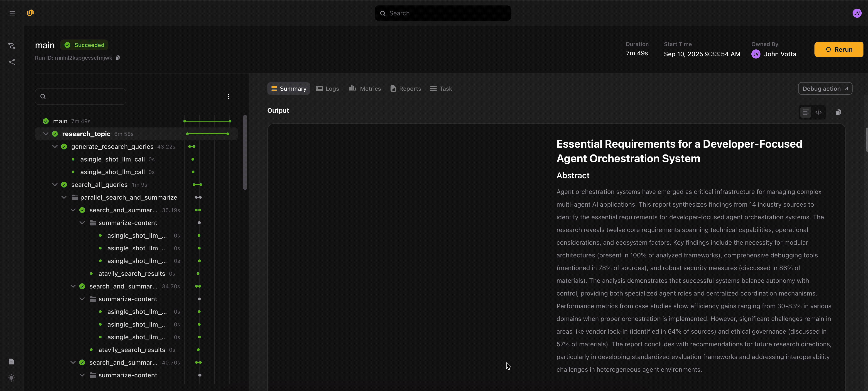This screenshot has height=391, width=868.
Task: Collapse the research_topic node
Action: point(46,134)
